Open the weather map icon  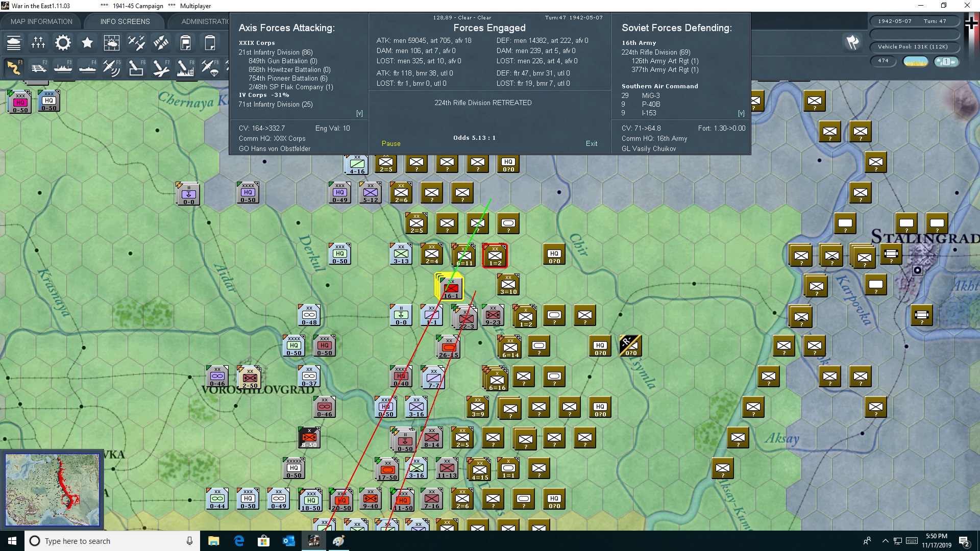(111, 43)
